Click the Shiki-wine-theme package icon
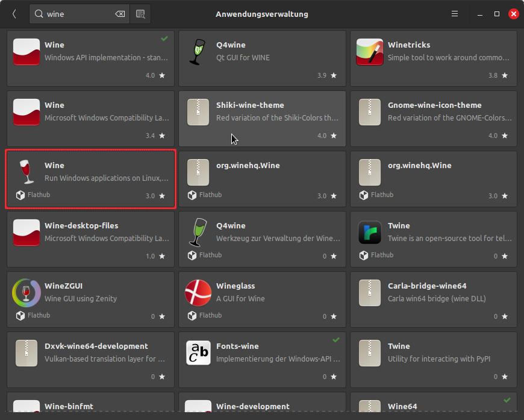 pyautogui.click(x=198, y=112)
